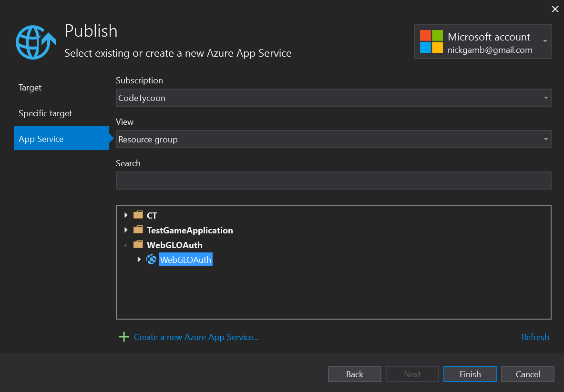Expand the TestGameApplication resource group
The width and height of the screenshot is (564, 392).
[x=126, y=230]
